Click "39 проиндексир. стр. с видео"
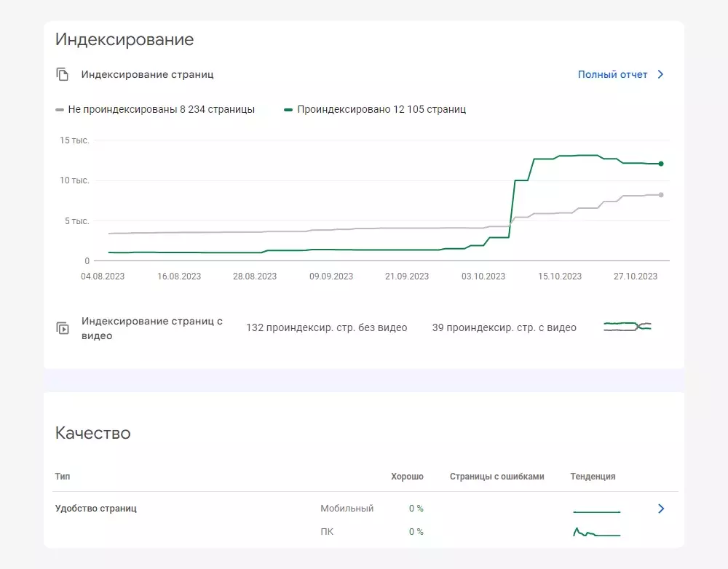This screenshot has height=569, width=728. [x=505, y=327]
